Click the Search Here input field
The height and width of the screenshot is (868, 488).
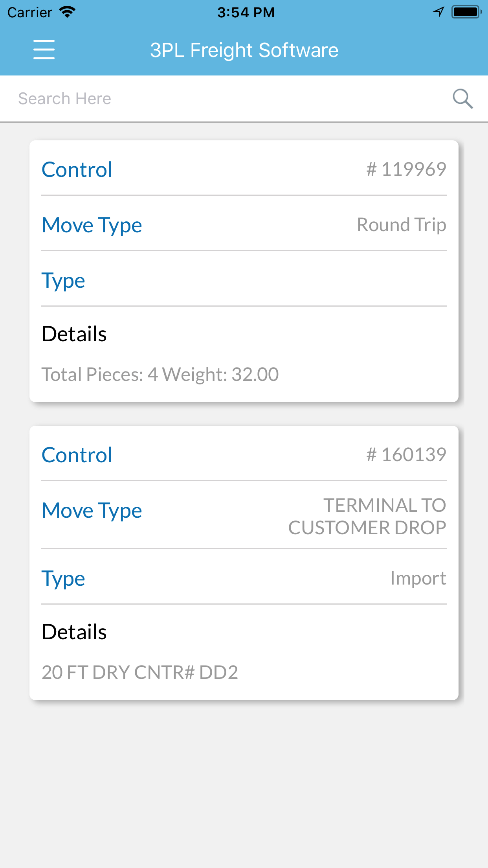click(x=228, y=99)
